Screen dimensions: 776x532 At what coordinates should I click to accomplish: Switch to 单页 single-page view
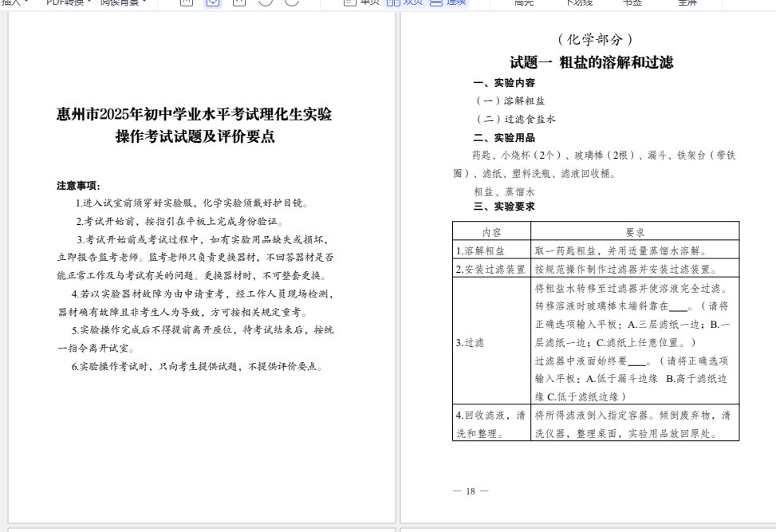coord(362,2)
